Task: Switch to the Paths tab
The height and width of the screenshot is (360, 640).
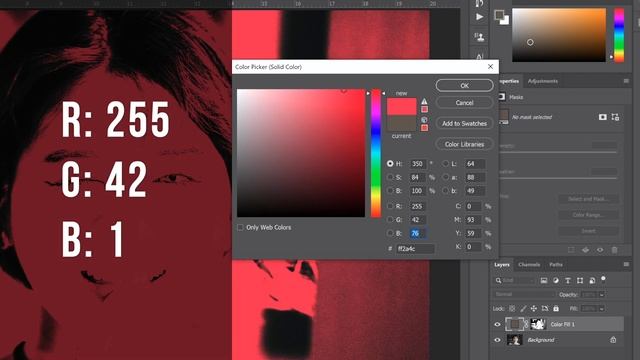Action: coord(556,264)
